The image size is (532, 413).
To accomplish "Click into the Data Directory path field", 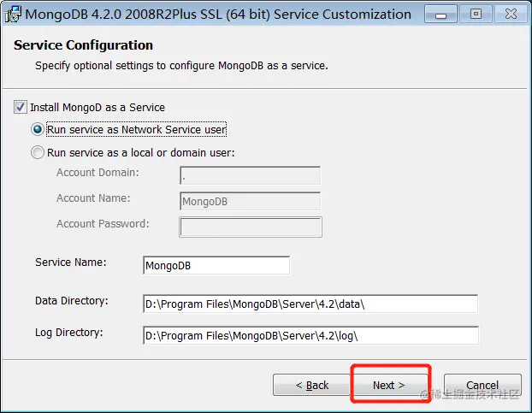I will pyautogui.click(x=310, y=304).
